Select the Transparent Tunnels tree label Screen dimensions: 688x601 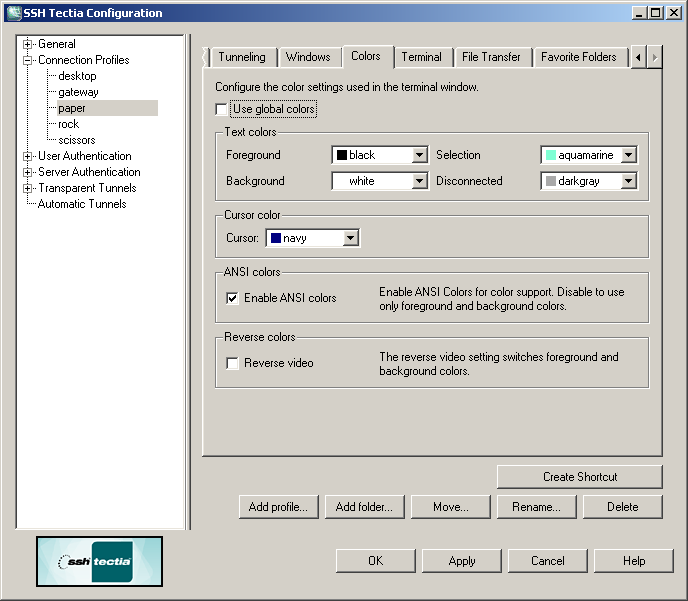pos(87,188)
